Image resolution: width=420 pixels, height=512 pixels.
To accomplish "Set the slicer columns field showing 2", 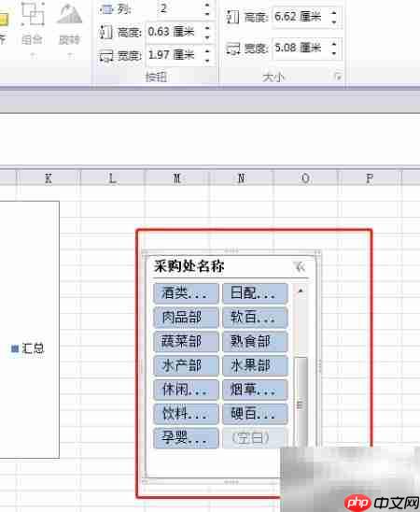I will click(177, 8).
